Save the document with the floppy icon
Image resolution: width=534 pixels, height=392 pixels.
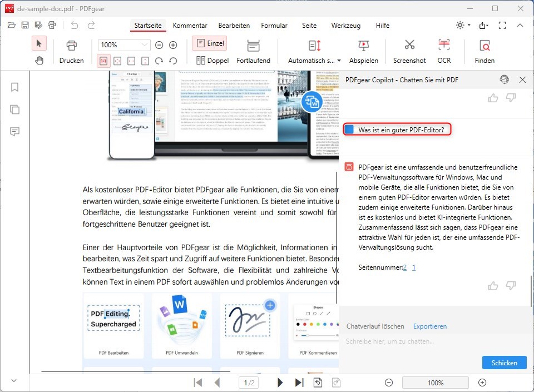[x=25, y=25]
